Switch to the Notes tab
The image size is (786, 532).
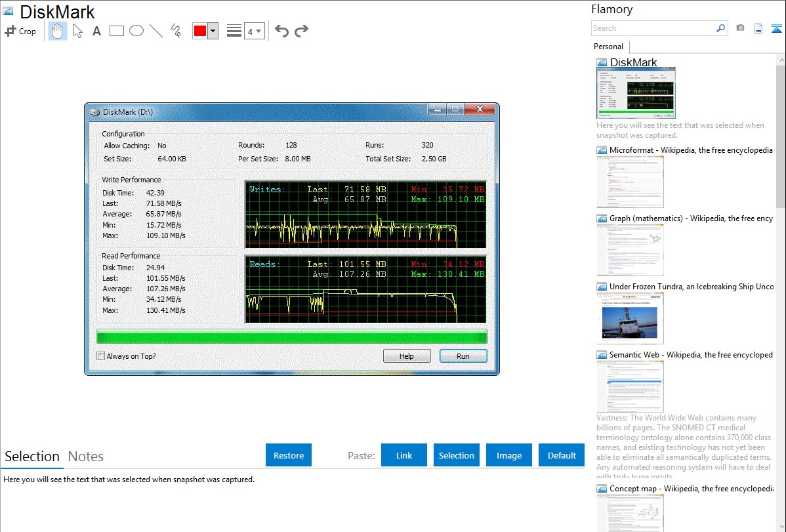[86, 457]
